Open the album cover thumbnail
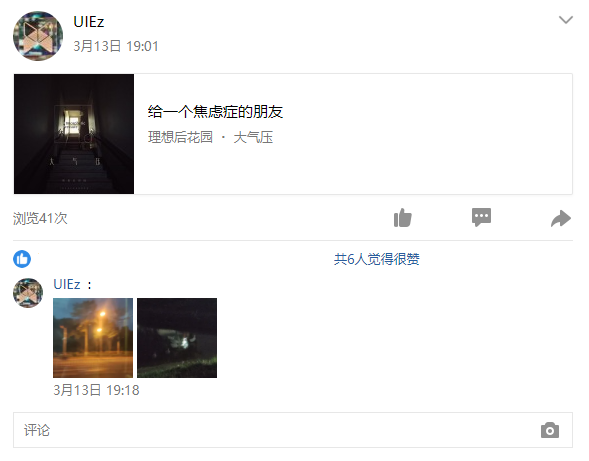Image resolution: width=589 pixels, height=461 pixels. 74,134
